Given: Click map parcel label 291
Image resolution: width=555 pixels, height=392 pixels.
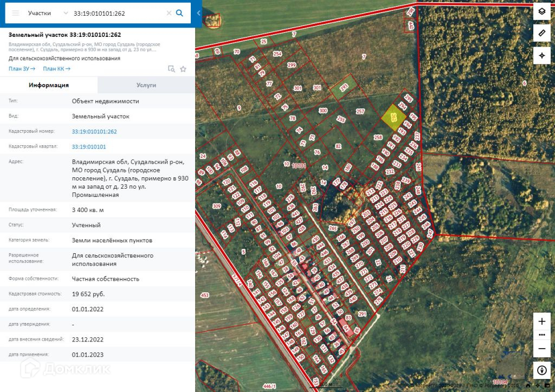Looking at the screenshot, I should click(x=362, y=314).
